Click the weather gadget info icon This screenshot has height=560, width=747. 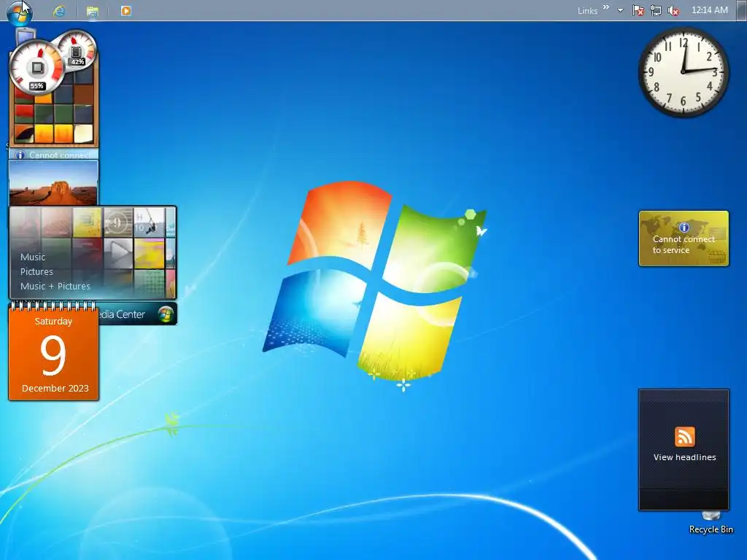click(20, 155)
